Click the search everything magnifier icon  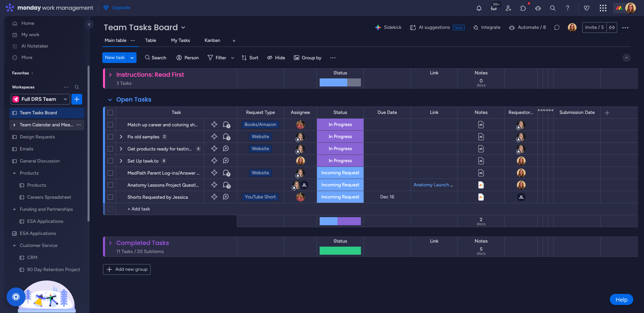coord(553,8)
